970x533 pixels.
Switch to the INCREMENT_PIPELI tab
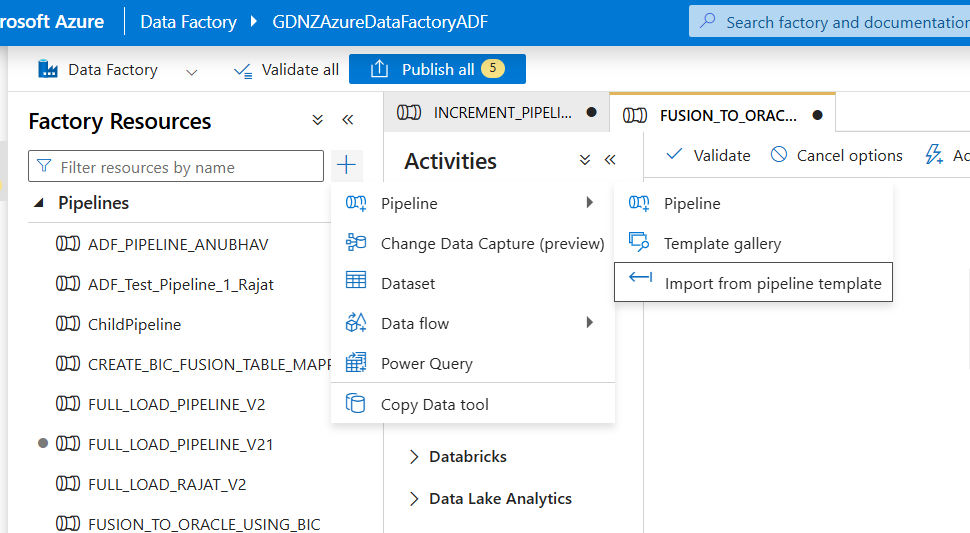tap(496, 113)
